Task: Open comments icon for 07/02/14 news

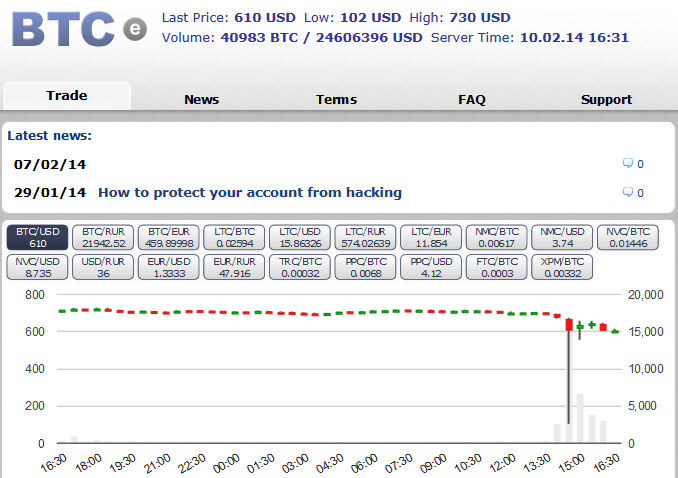Action: click(x=627, y=164)
